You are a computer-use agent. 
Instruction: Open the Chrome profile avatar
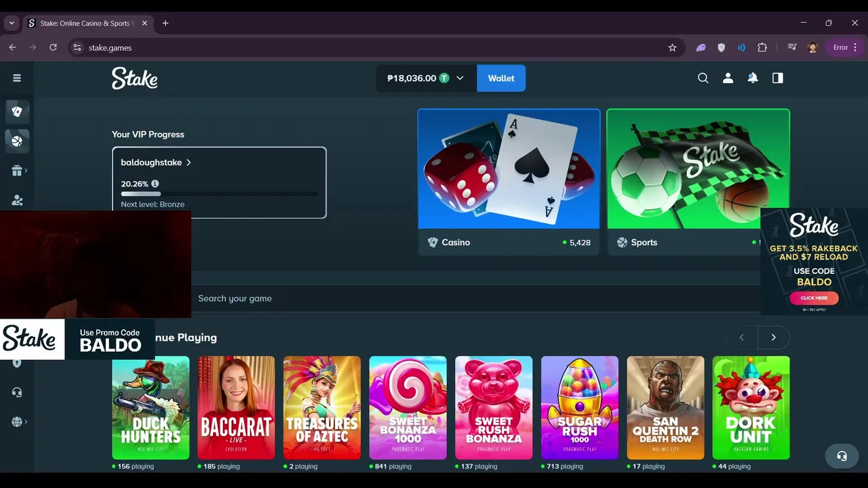click(x=812, y=47)
